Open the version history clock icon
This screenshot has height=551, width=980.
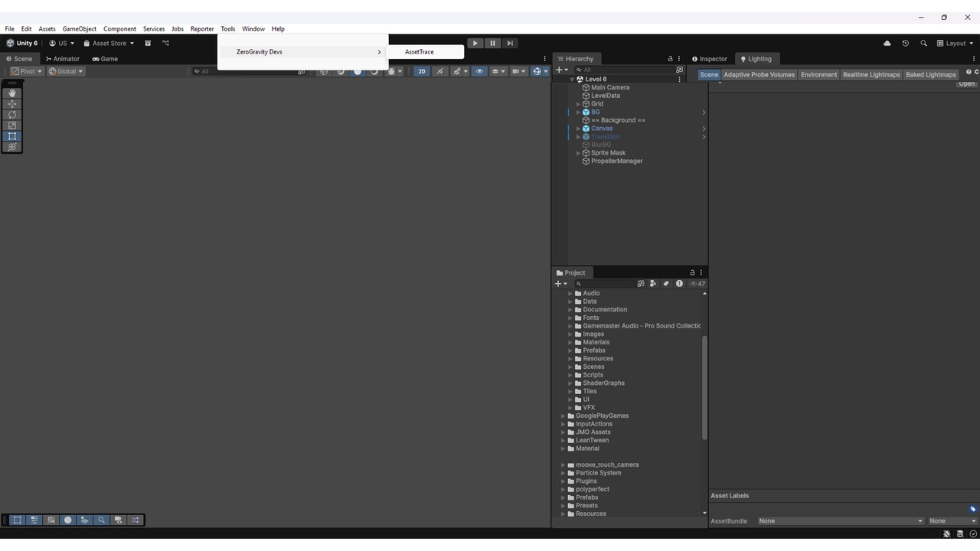click(905, 44)
